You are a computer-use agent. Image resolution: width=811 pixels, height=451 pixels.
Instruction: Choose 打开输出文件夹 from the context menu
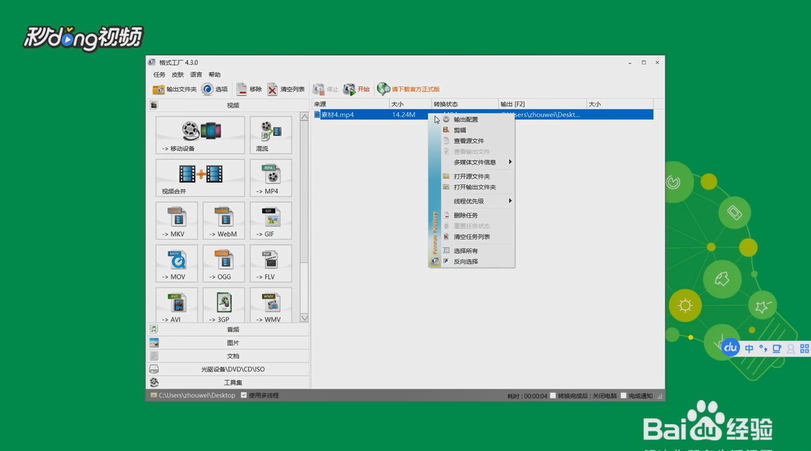click(478, 187)
